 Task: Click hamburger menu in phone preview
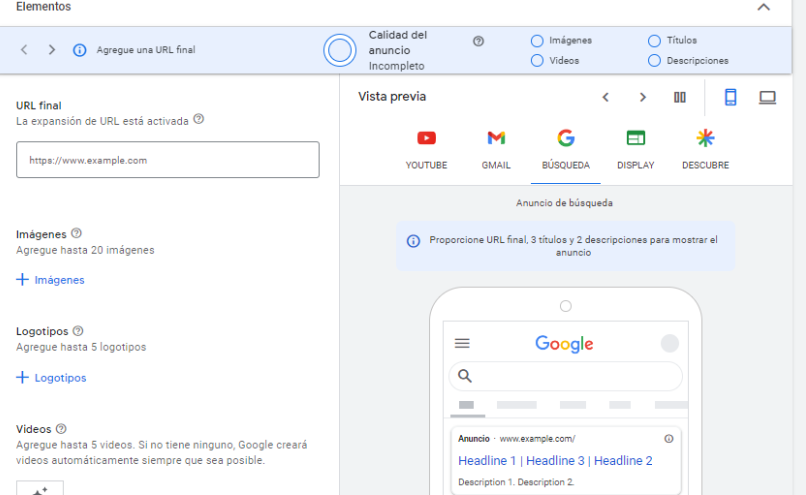462,343
